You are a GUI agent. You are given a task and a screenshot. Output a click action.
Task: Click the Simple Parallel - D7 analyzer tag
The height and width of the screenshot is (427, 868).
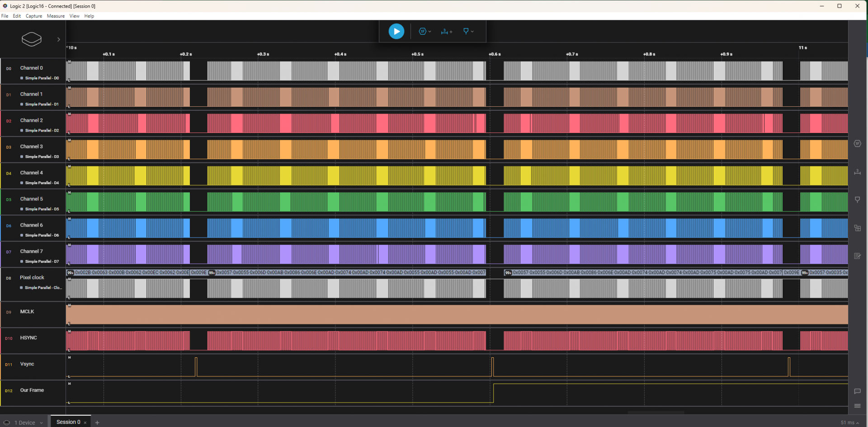point(40,262)
